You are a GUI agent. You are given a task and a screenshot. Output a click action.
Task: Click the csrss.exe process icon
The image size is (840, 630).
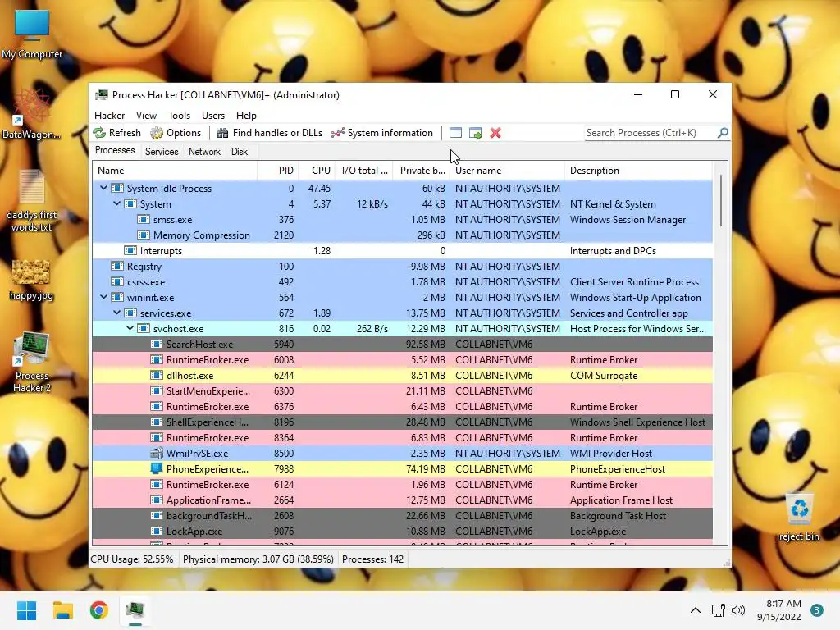pos(116,282)
